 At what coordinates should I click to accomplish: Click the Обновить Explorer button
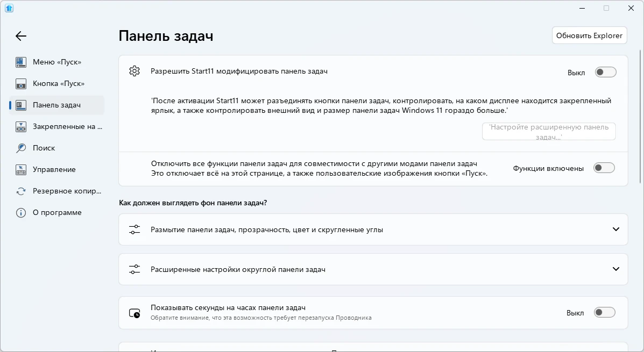589,35
